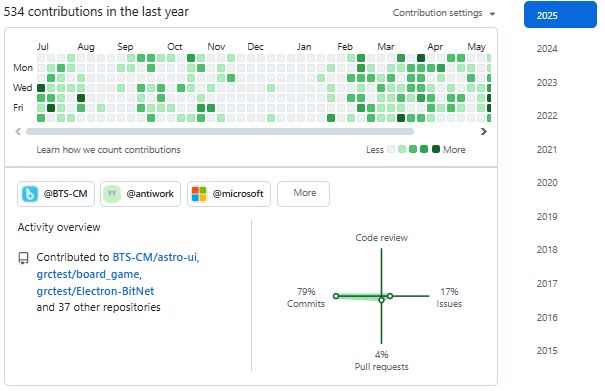
Task: Click the Commits data point on the activity chart
Action: (x=336, y=296)
